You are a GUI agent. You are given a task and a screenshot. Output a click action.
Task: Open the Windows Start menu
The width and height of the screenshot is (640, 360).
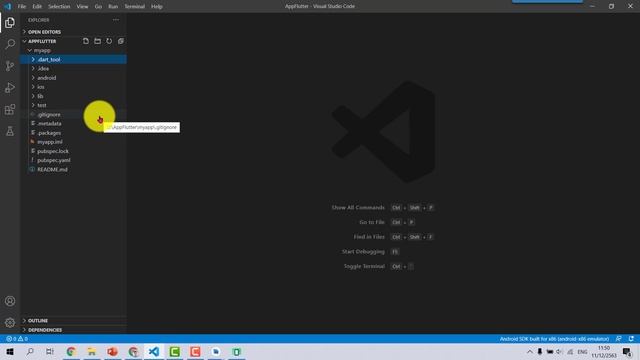pyautogui.click(x=10, y=351)
